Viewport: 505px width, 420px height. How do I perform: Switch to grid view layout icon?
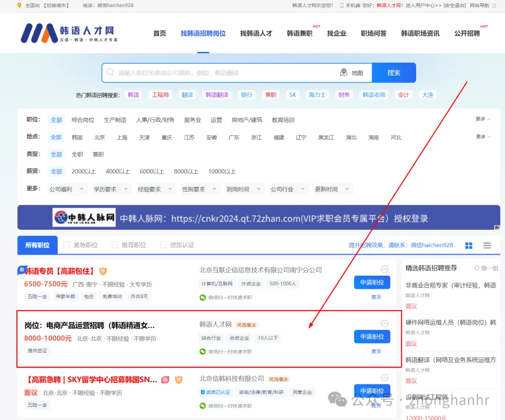469,246
